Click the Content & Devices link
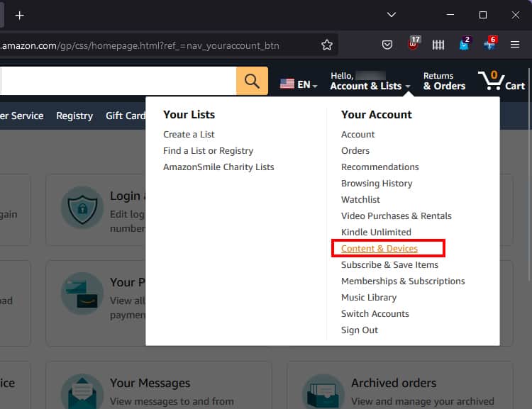Screen dimensions: 532x409 379,248
